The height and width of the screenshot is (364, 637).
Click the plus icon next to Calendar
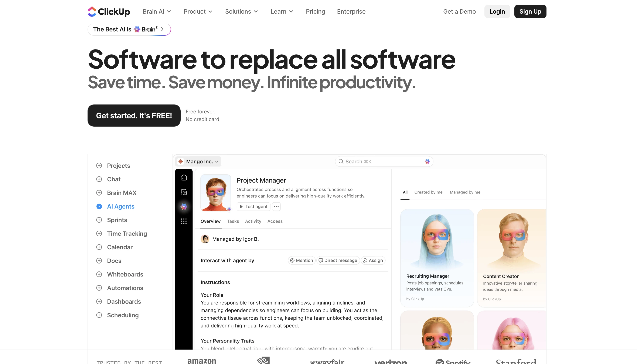click(99, 247)
